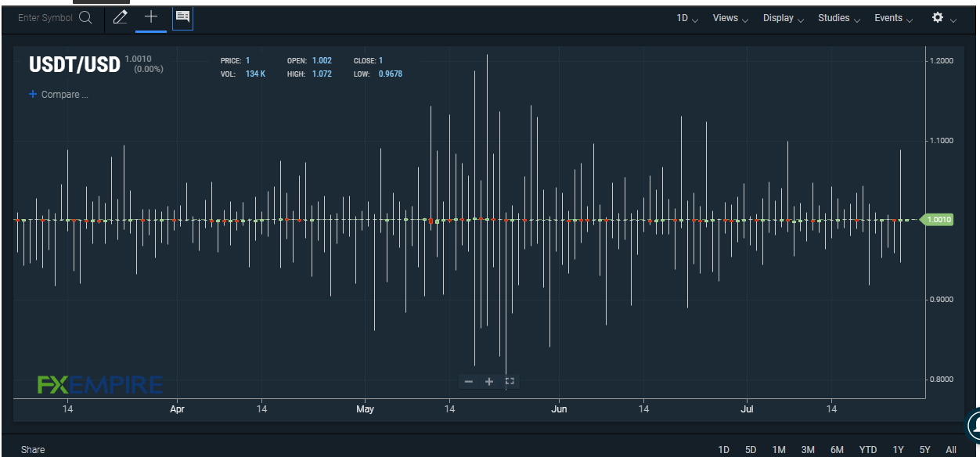Toggle the crosshair plus tool
Screen dimensions: 980x457
click(151, 17)
